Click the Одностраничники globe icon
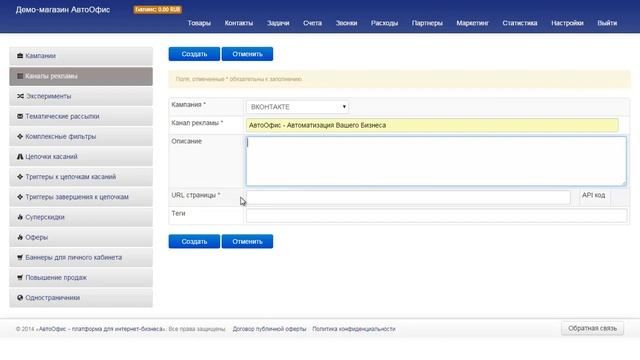Image resolution: width=640 pixels, height=360 pixels. click(x=20, y=298)
